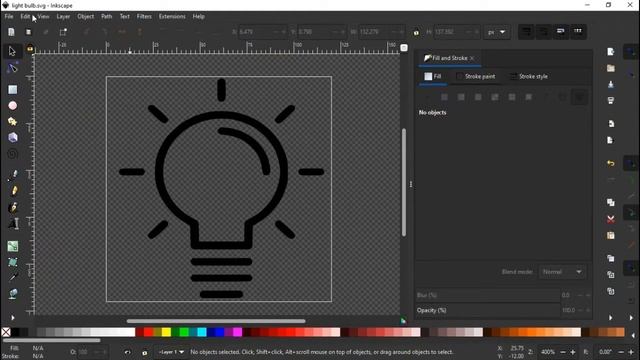Select the Paint bucket tool
This screenshot has height=360, width=640.
[13, 294]
